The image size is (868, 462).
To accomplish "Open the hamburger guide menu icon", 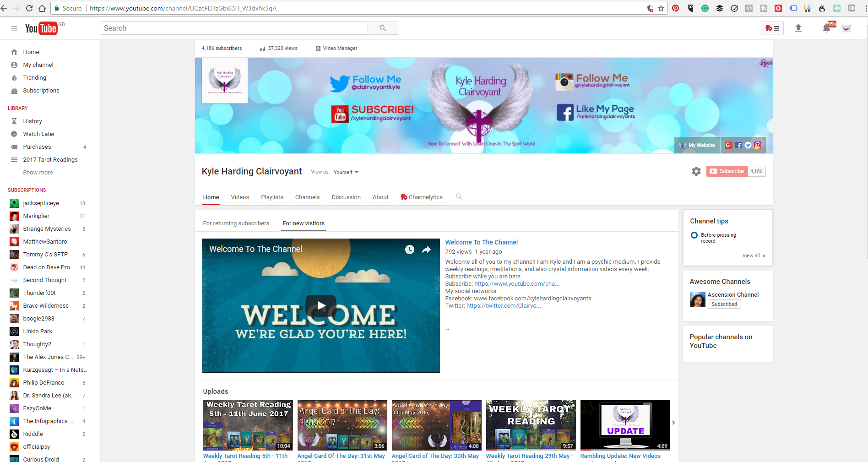I will (14, 28).
